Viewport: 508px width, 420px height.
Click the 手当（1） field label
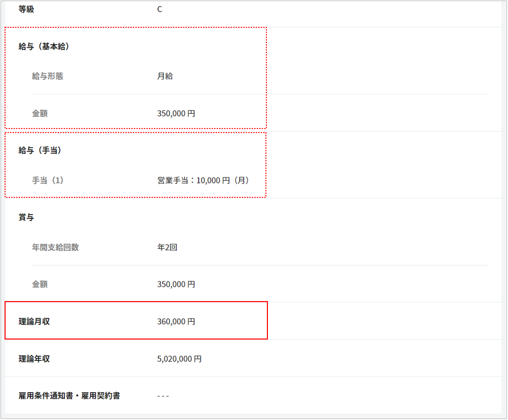coord(48,180)
